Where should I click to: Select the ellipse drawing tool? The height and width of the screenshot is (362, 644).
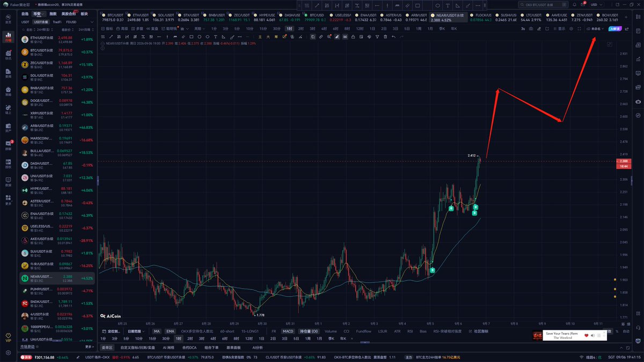(x=208, y=36)
